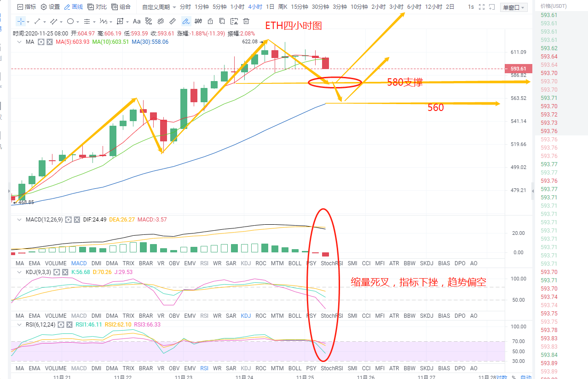This screenshot has width=588, height=379.
Task: Toggle 对数 logarithmic scale at bottom right
Action: (502, 377)
